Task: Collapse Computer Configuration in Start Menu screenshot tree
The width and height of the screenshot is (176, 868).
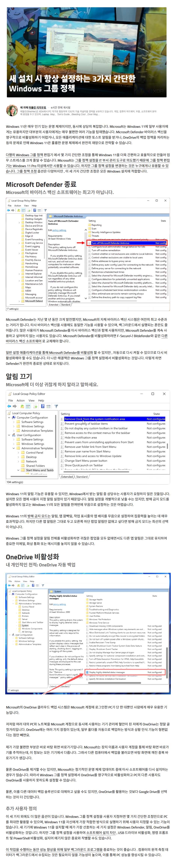Action: pyautogui.click(x=9, y=417)
